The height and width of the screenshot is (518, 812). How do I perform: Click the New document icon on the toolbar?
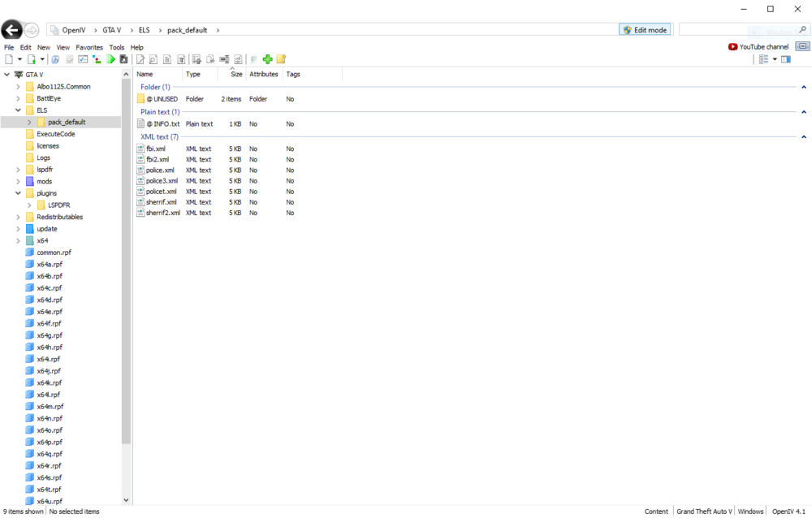pos(9,58)
